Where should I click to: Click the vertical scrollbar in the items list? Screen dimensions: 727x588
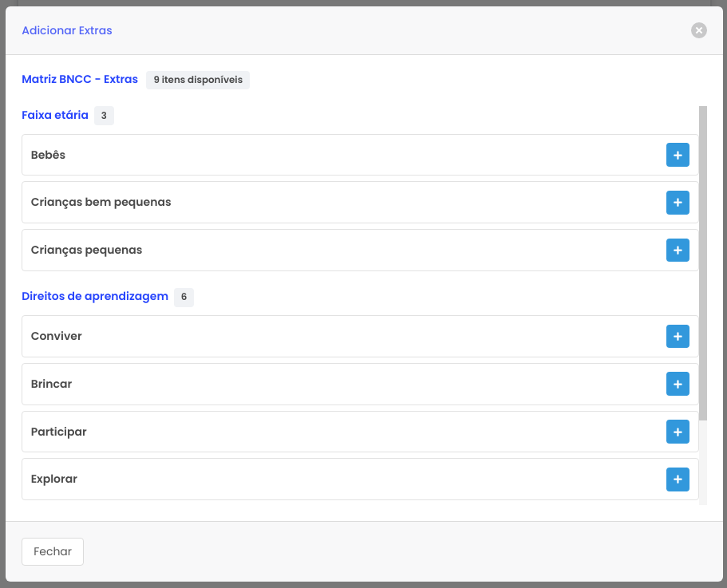[x=702, y=263]
